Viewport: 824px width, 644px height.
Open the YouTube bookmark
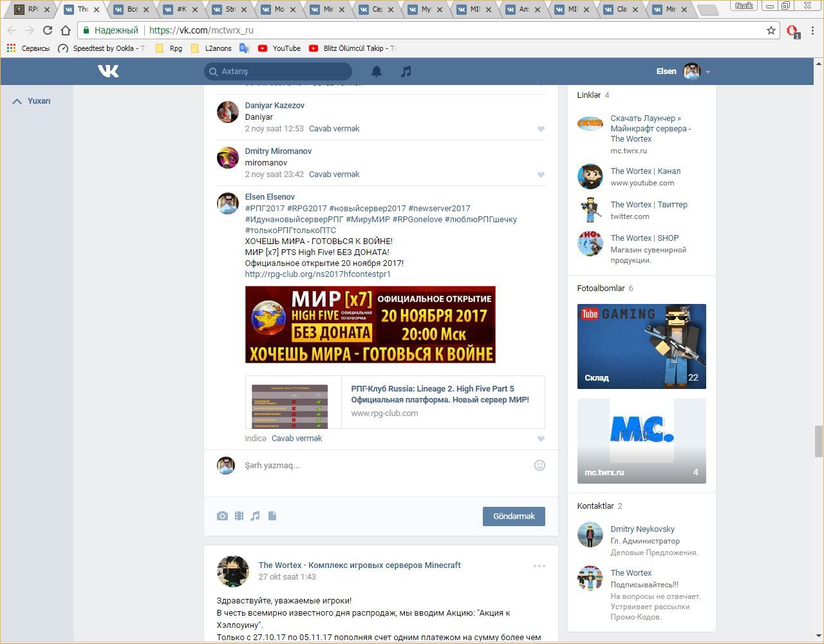(x=279, y=48)
